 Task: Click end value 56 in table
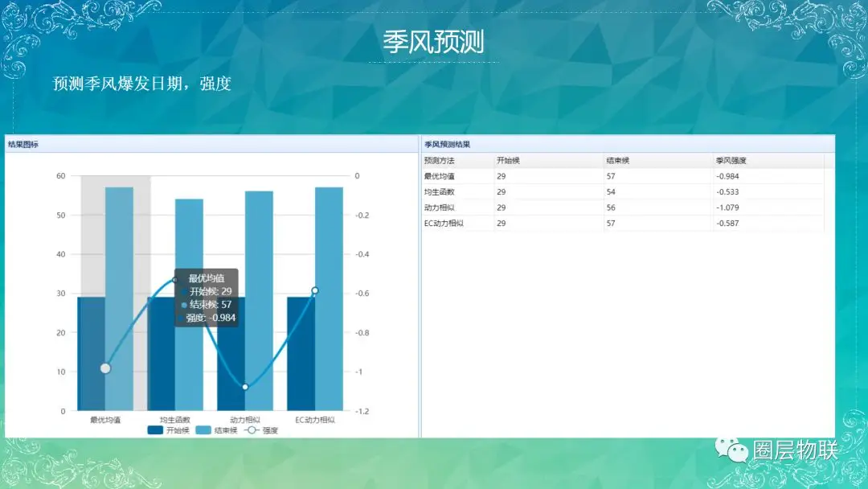611,208
